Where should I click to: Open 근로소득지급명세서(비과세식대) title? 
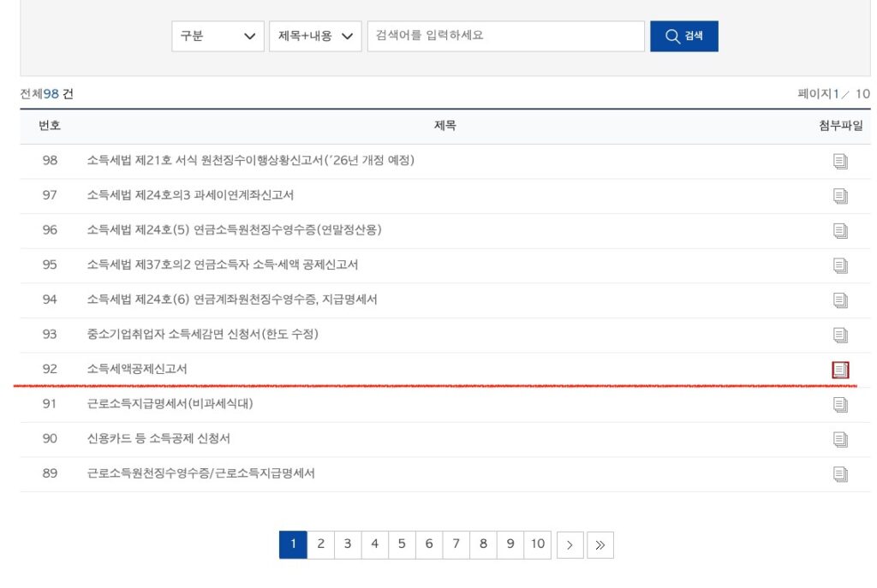pyautogui.click(x=170, y=403)
